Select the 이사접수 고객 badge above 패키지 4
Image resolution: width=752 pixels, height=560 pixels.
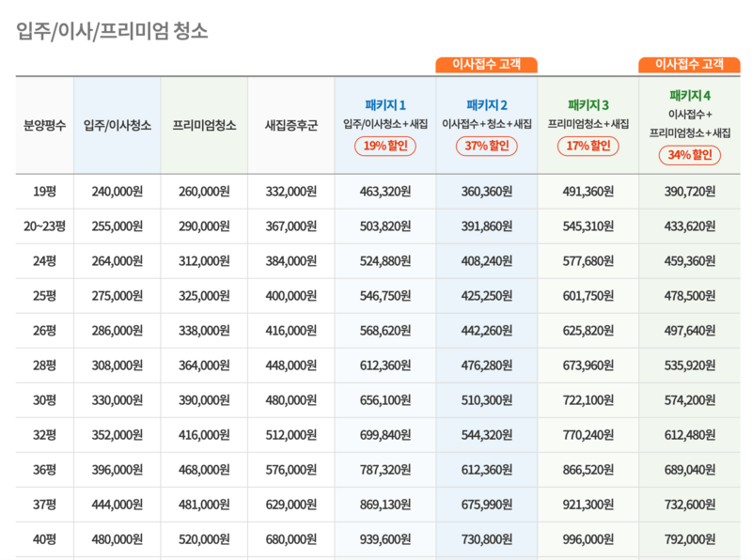coord(689,64)
